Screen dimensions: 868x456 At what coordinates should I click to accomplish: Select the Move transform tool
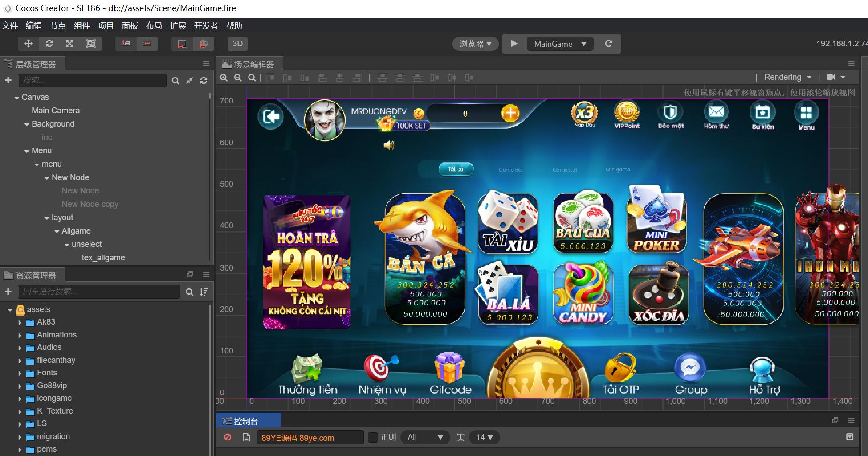pos(29,44)
